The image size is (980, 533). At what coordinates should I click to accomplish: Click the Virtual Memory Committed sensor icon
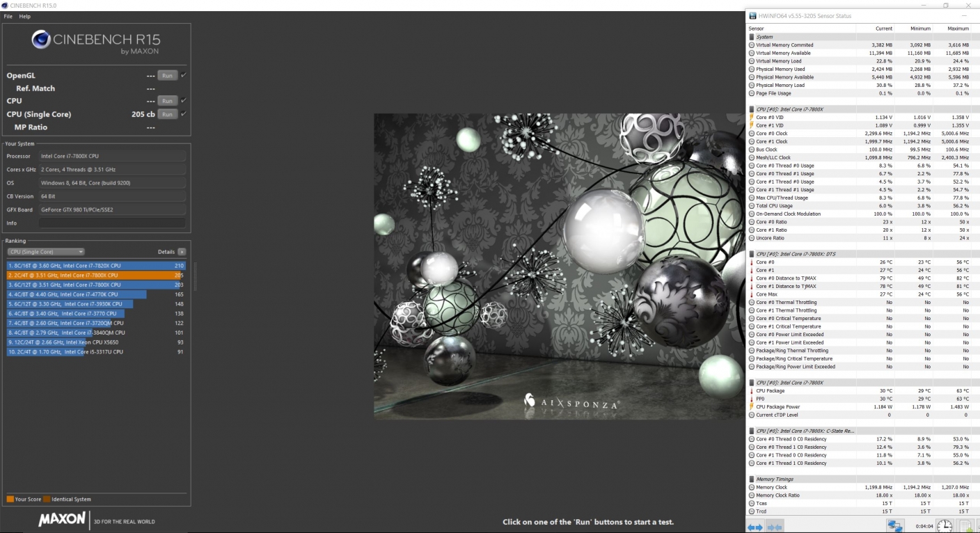(x=752, y=45)
